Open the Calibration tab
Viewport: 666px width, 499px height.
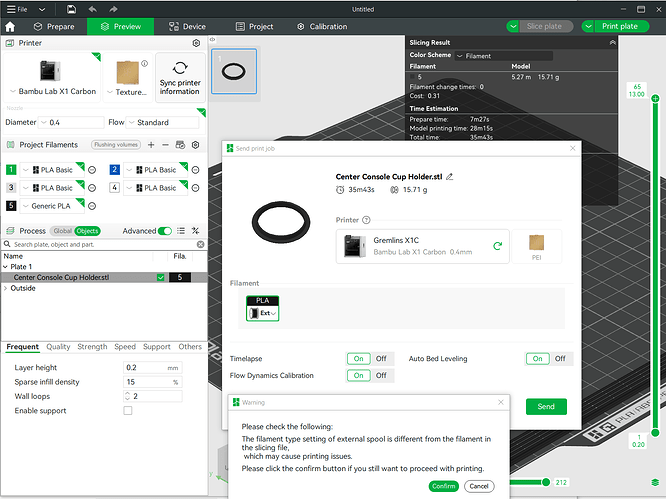click(x=322, y=26)
